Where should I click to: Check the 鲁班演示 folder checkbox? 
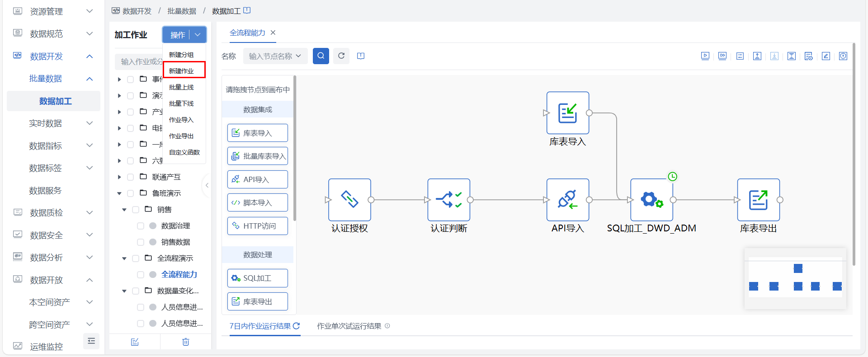(131, 193)
